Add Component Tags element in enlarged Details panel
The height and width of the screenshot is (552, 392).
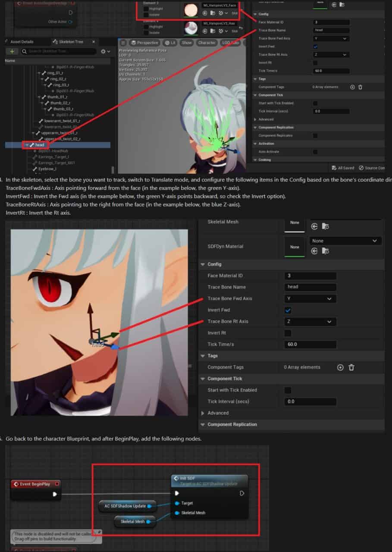[x=340, y=367]
